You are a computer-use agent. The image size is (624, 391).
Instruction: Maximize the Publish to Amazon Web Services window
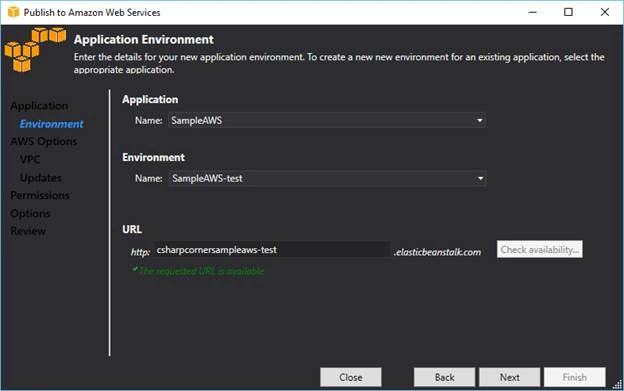pos(568,12)
